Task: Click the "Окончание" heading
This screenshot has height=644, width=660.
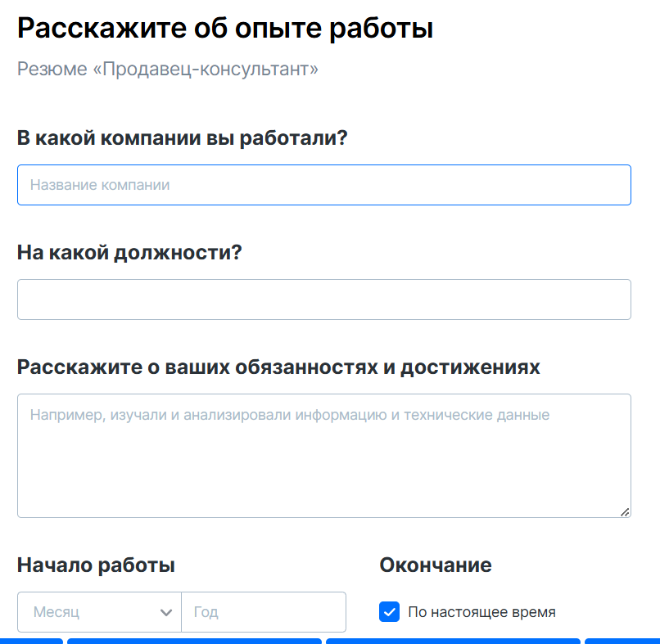Action: pyautogui.click(x=435, y=565)
